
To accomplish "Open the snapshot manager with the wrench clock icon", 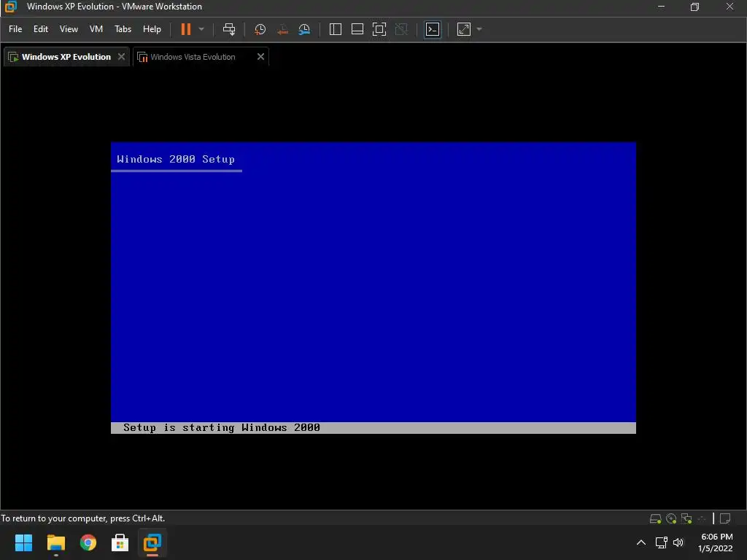I will coord(304,29).
